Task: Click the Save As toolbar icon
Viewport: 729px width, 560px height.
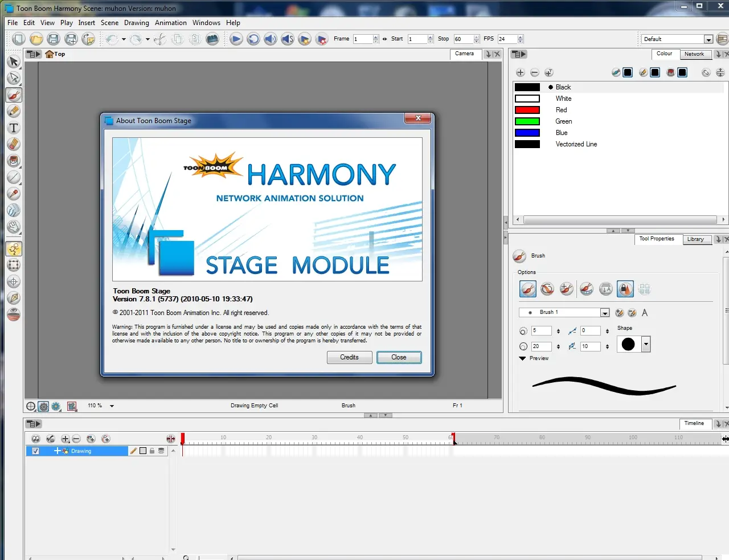Action: [71, 39]
